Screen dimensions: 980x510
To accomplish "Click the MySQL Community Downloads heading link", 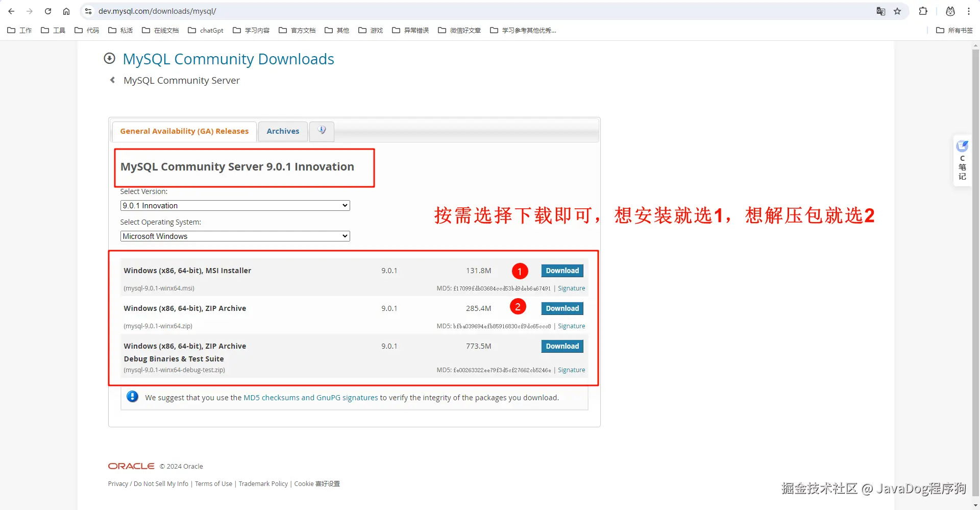I will pos(228,59).
